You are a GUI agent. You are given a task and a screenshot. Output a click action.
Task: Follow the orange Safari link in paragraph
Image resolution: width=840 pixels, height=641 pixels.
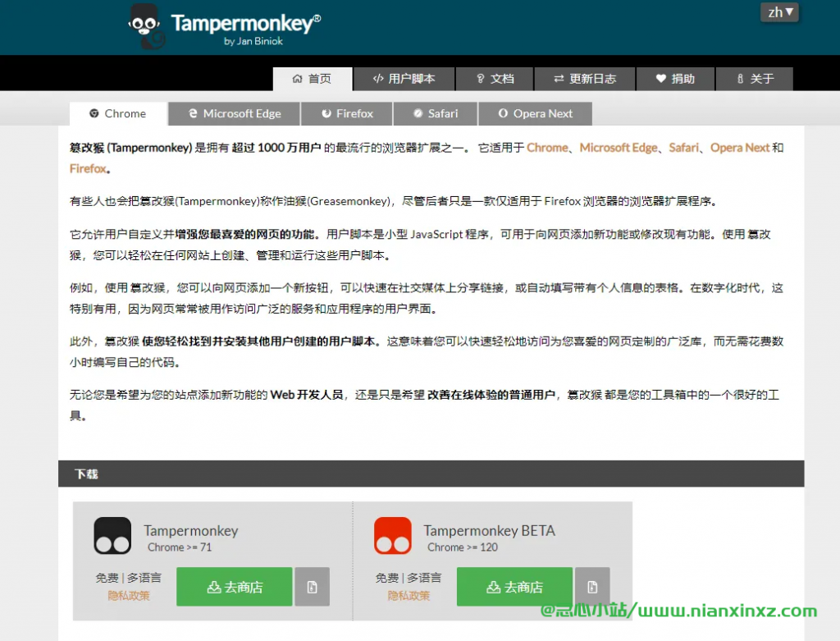pyautogui.click(x=683, y=148)
